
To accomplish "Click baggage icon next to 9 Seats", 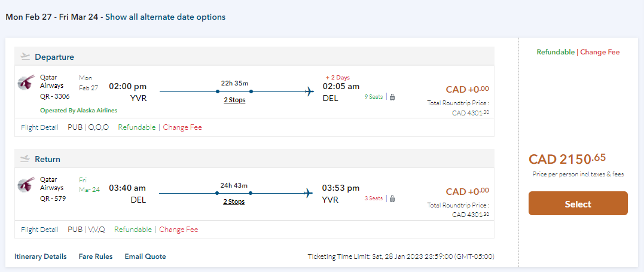I will [x=392, y=96].
